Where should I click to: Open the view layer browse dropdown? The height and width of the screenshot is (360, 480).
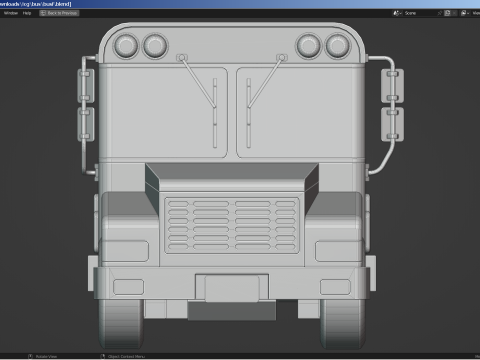[x=465, y=13]
